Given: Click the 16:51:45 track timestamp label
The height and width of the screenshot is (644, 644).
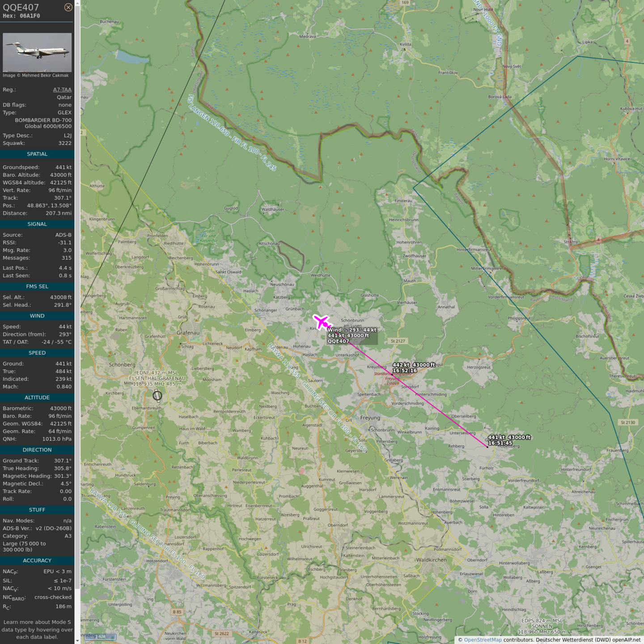Looking at the screenshot, I should 500,443.
